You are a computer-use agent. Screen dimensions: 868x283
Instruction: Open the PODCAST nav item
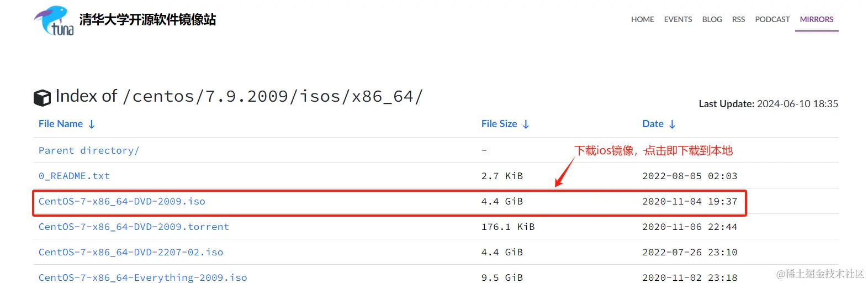pos(772,19)
